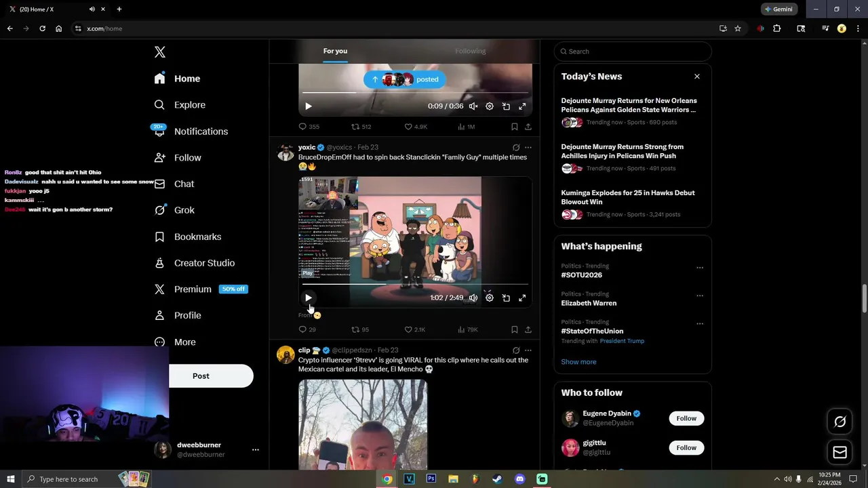Open Creator Studio

[194, 263]
